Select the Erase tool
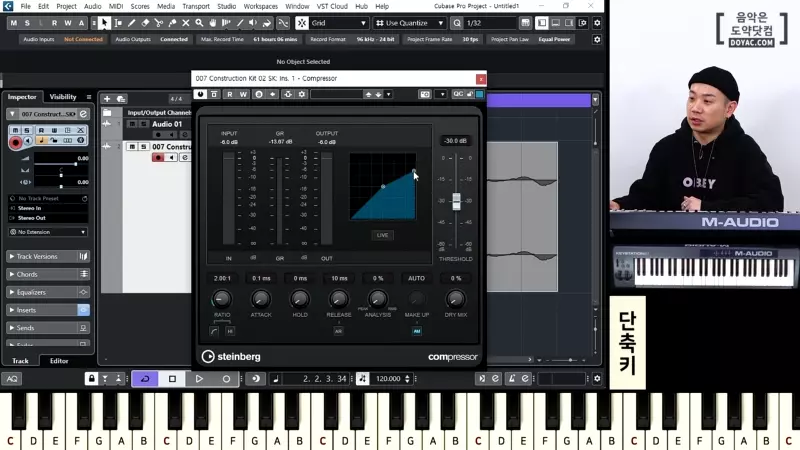This screenshot has width=800, height=450. [x=145, y=23]
